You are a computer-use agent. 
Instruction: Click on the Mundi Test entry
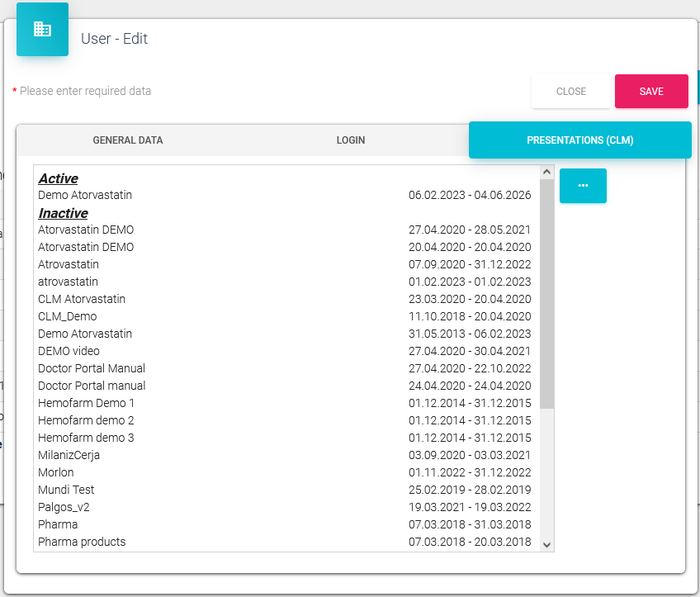tap(66, 490)
